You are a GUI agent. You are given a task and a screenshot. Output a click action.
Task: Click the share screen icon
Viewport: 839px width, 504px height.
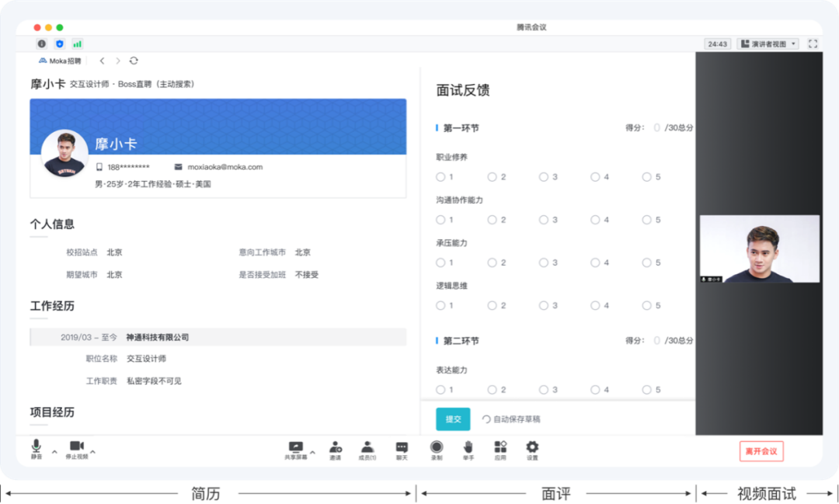[295, 447]
